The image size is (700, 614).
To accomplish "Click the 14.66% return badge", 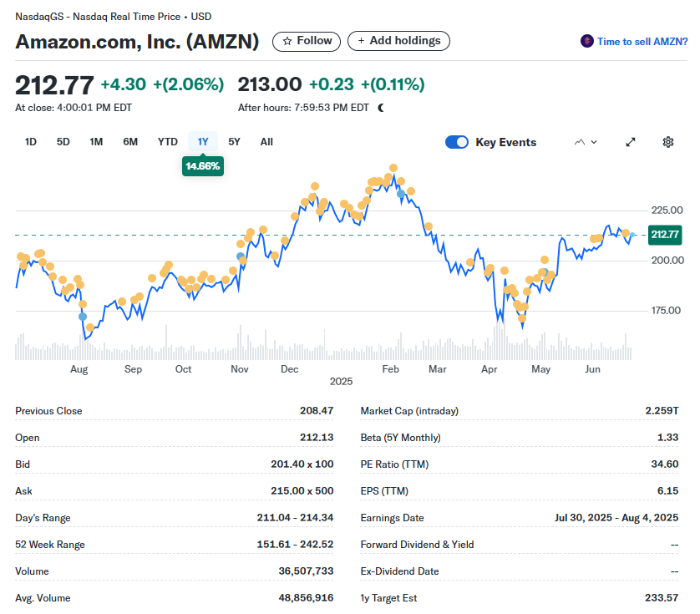I will (203, 166).
